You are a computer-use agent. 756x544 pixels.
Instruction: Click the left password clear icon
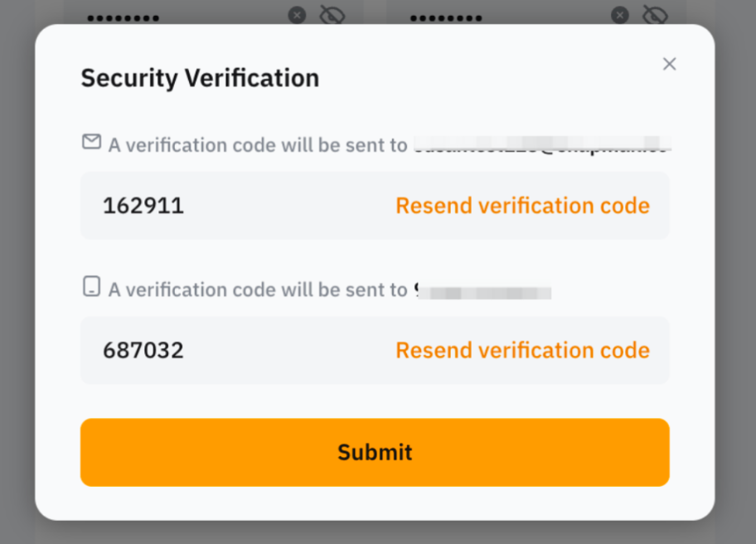297,15
